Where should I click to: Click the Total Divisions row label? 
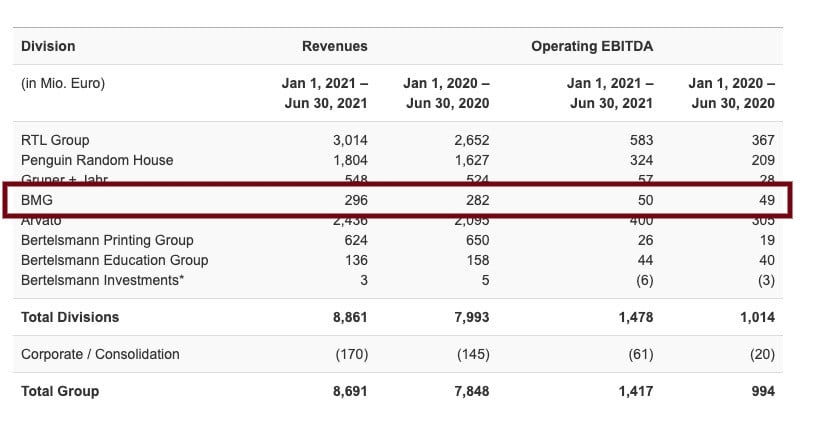coord(70,317)
